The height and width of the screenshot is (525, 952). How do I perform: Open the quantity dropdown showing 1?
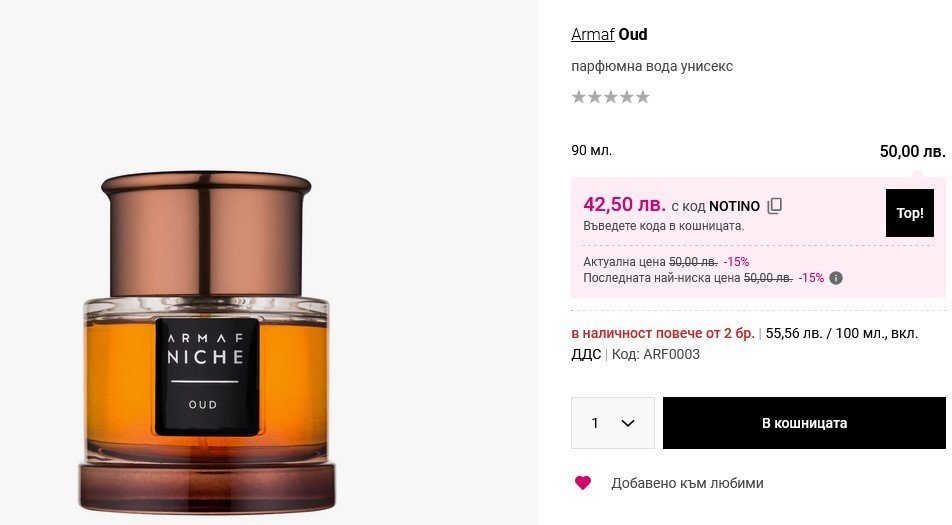612,423
